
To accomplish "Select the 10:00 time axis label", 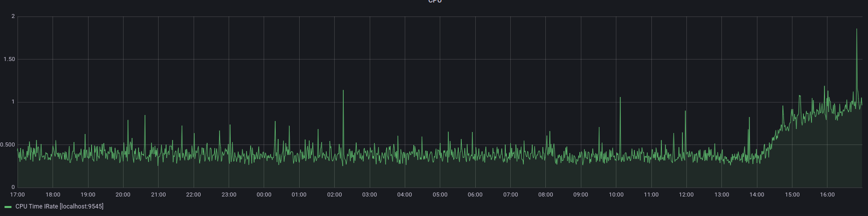I will (x=616, y=194).
